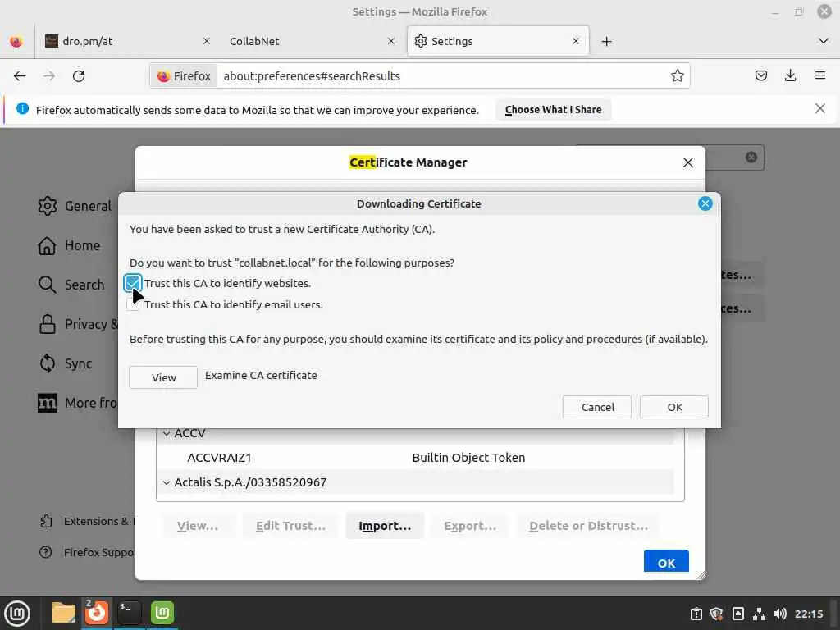
Task: Open the list all tabs dropdown
Action: (x=824, y=41)
